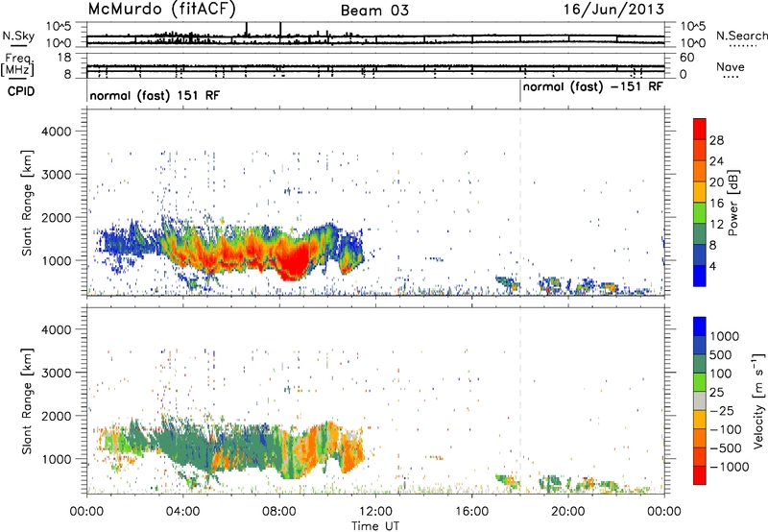Image resolution: width=768 pixels, height=532 pixels.
Task: Select the "Freq. [MHz]" axis label
Action: 17,64
